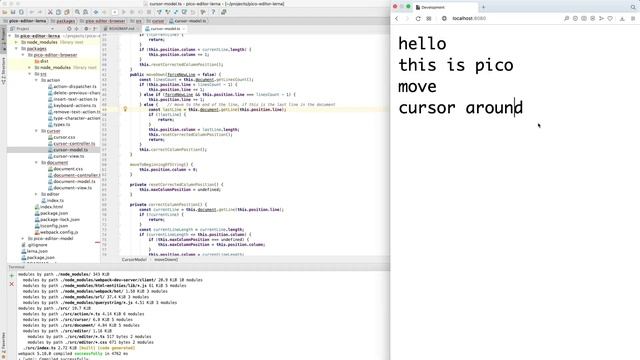This screenshot has height=360, width=640.
Task: Click the Undo arrow icon in IDE toolbar
Action: [31, 12]
